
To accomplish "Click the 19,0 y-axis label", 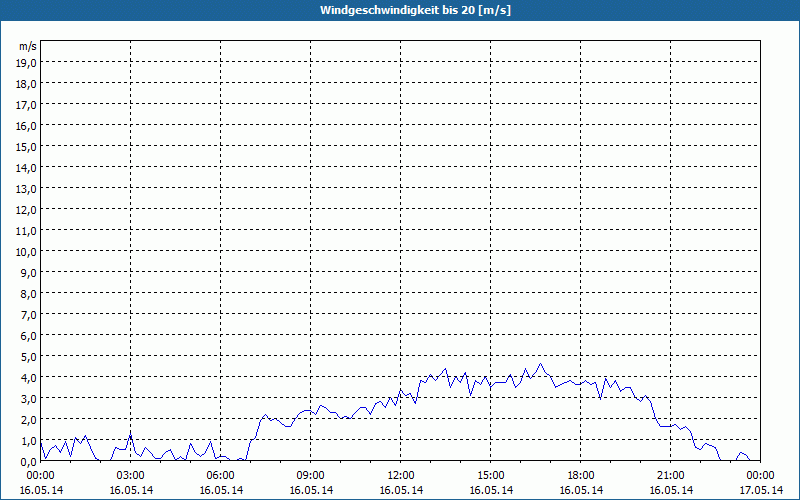I will 26,63.
